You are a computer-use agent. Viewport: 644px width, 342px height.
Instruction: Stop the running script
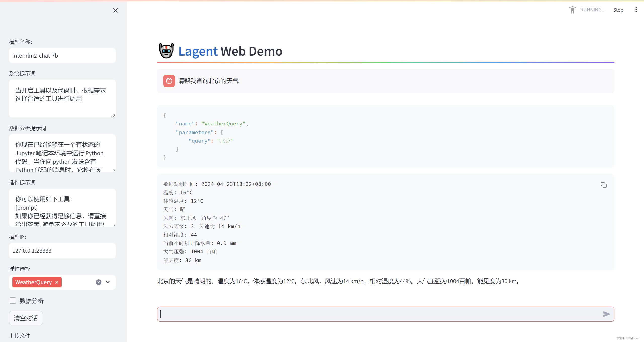pyautogui.click(x=618, y=10)
